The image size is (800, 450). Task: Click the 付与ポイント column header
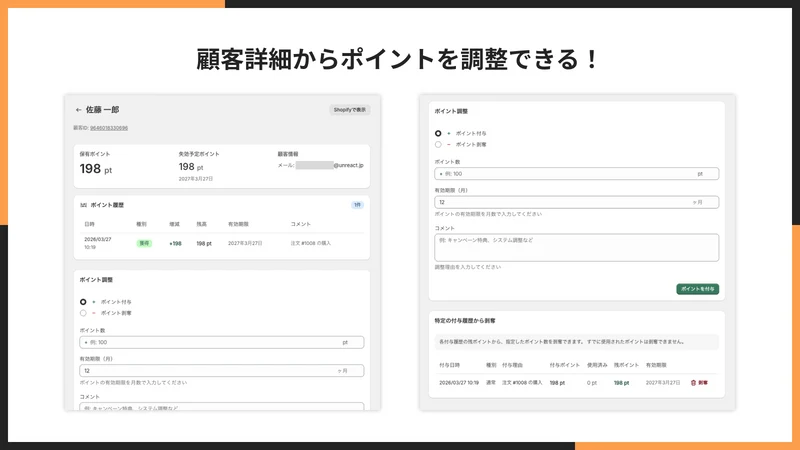pos(564,365)
